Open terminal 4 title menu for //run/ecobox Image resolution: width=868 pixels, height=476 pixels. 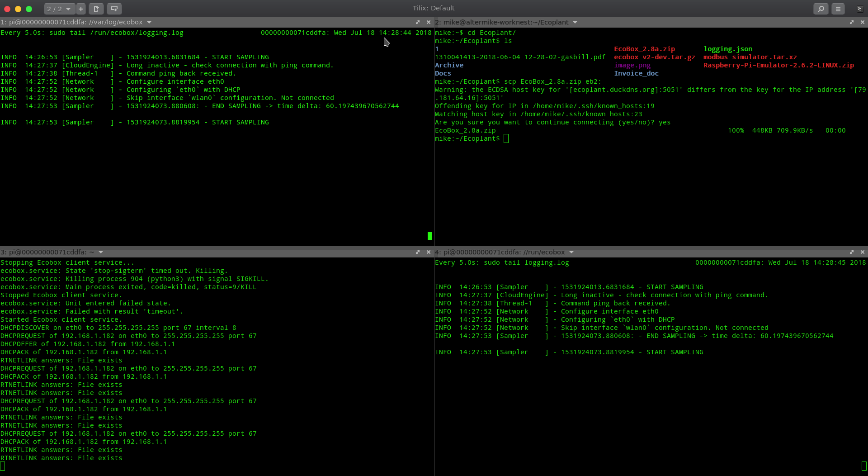point(571,252)
